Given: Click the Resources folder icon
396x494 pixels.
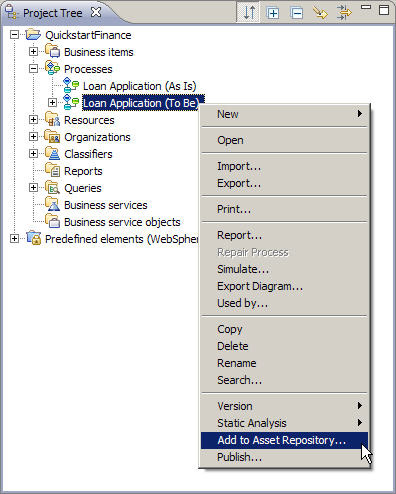Looking at the screenshot, I should coord(52,119).
